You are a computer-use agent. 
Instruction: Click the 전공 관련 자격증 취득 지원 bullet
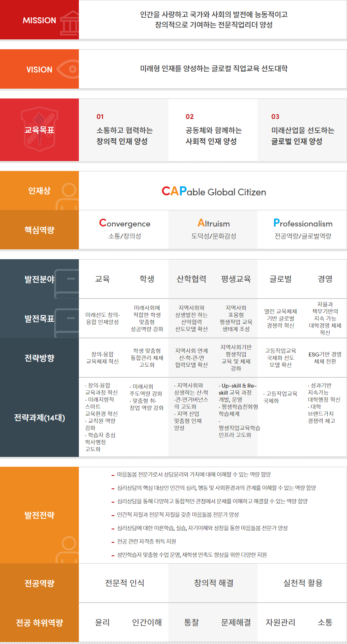coord(146,542)
